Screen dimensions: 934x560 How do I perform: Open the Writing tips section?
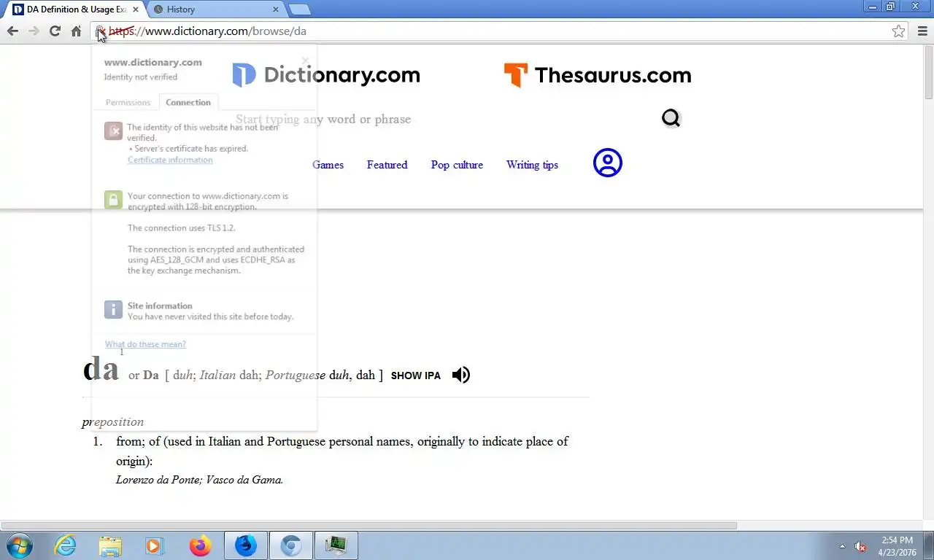[x=532, y=165]
